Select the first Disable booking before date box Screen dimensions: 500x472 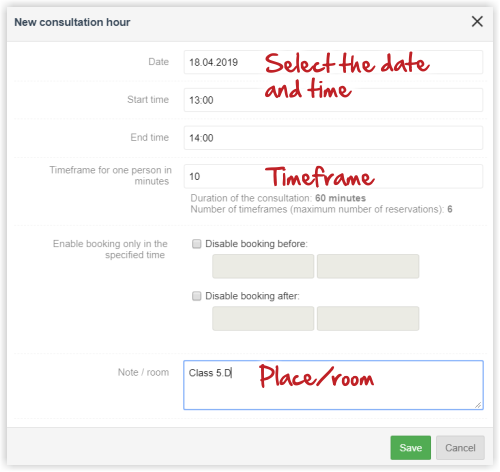click(x=263, y=266)
